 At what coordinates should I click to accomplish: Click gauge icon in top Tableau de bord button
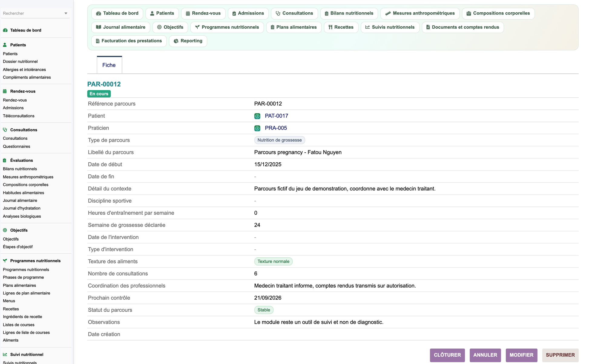[98, 13]
